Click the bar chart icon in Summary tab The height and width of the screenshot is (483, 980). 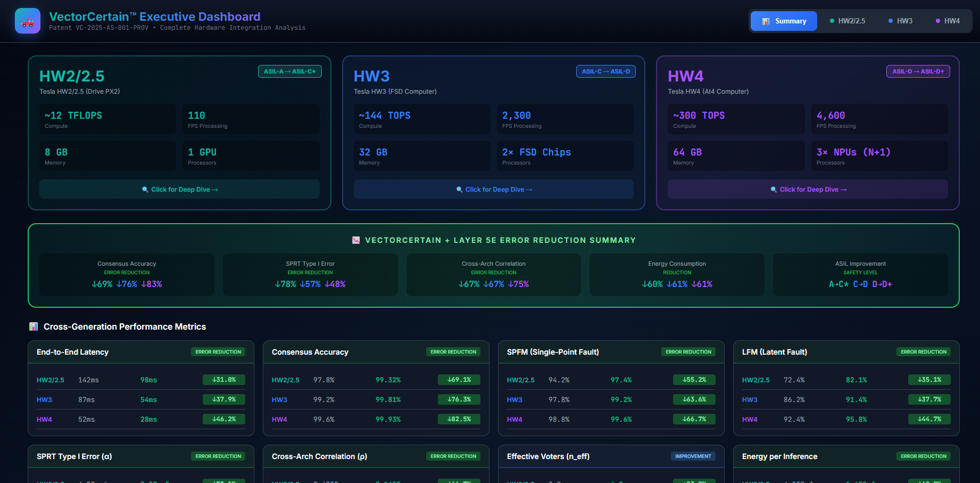tap(766, 21)
